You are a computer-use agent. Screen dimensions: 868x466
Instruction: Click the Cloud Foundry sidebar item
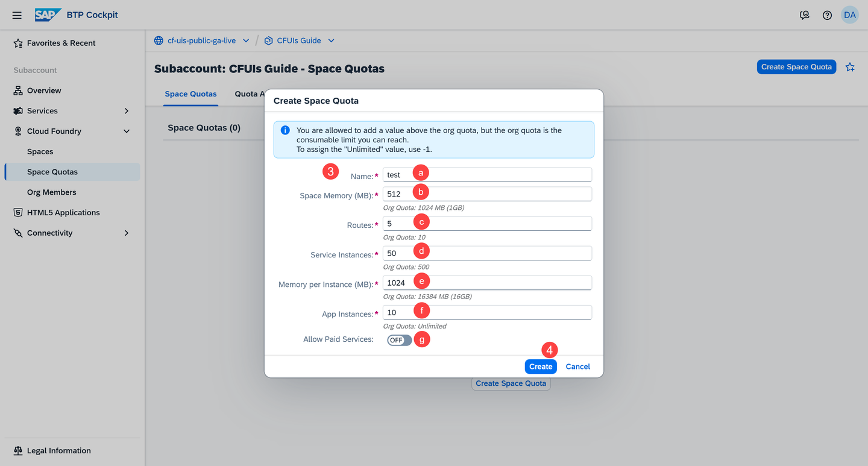72,131
